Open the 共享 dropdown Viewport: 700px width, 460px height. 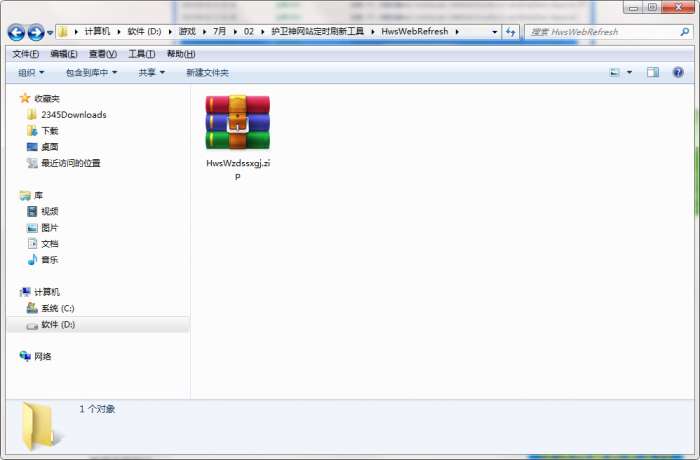(151, 72)
